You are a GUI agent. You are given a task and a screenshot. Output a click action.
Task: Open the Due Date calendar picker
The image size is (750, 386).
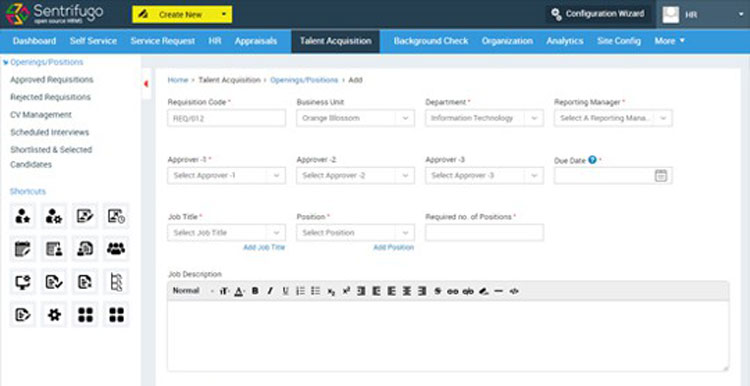661,176
